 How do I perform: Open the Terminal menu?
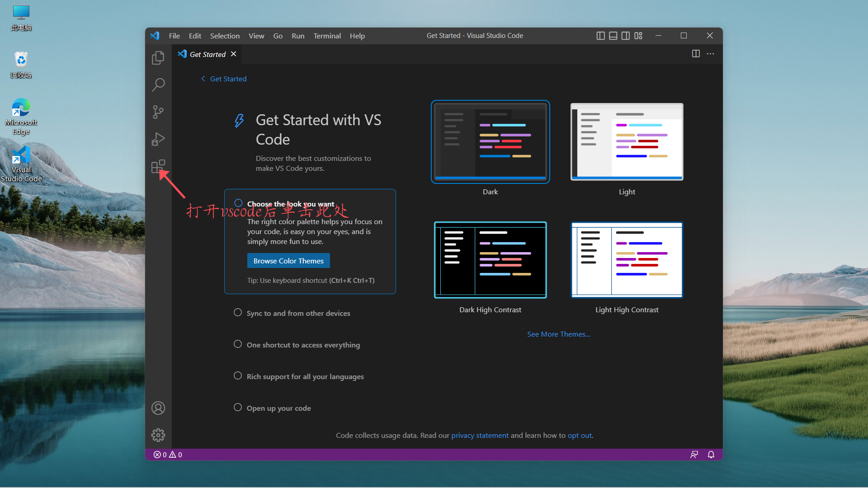pos(327,36)
